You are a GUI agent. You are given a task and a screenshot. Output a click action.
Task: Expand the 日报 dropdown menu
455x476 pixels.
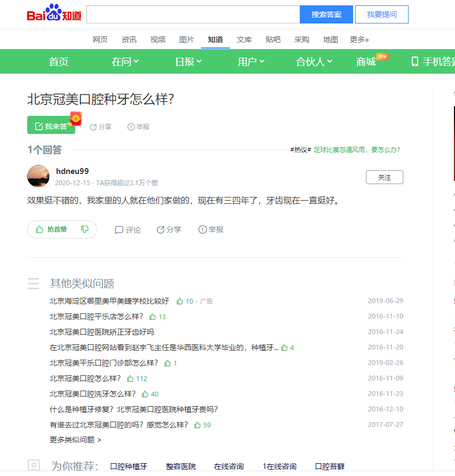point(188,61)
